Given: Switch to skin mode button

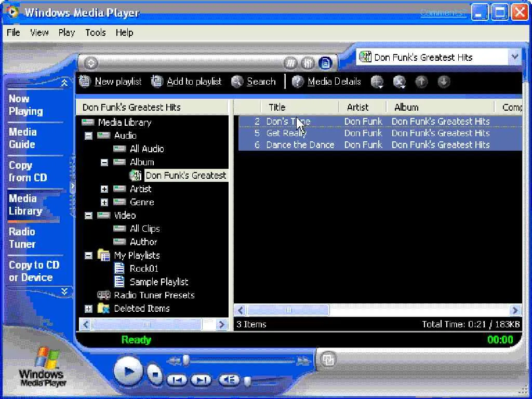Looking at the screenshot, I should click(x=328, y=360).
